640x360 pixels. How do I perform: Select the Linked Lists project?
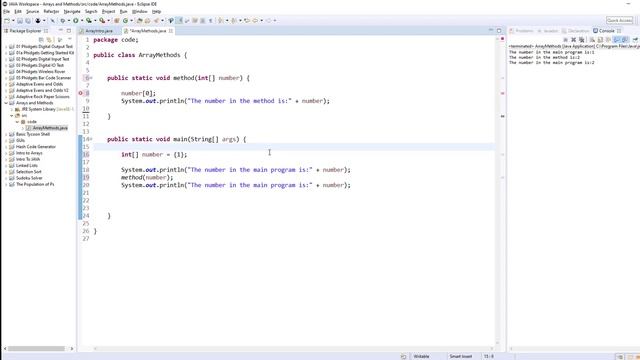coord(27,166)
